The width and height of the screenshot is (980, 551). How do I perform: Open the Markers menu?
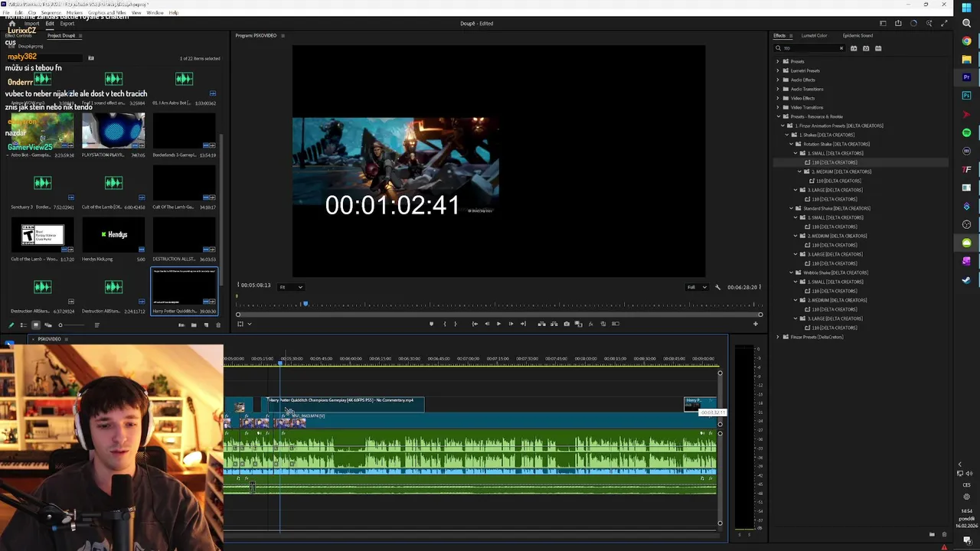point(74,13)
